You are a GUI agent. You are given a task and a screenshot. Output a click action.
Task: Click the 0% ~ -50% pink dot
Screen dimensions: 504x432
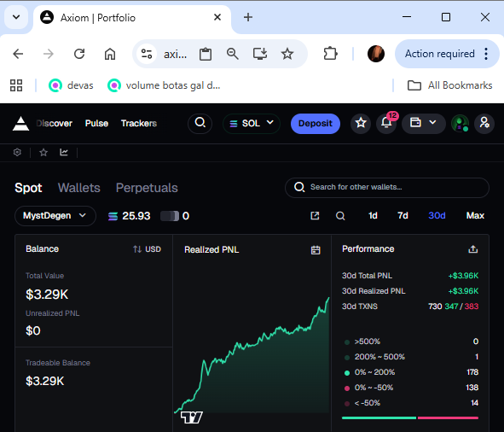point(347,388)
